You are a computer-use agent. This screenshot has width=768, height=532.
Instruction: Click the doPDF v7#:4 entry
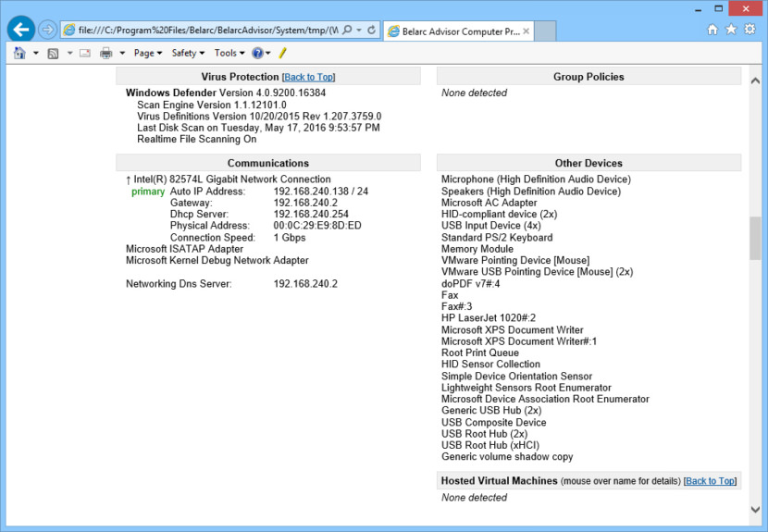point(471,284)
